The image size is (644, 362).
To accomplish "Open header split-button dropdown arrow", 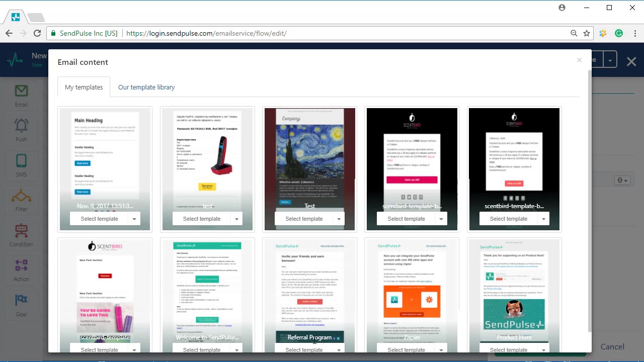I will click(610, 60).
